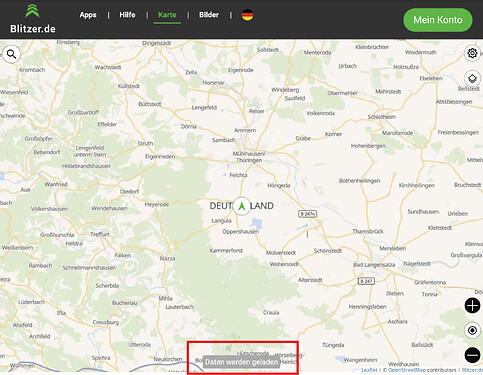Click the German flag language icon
The width and height of the screenshot is (483, 375).
tap(247, 15)
